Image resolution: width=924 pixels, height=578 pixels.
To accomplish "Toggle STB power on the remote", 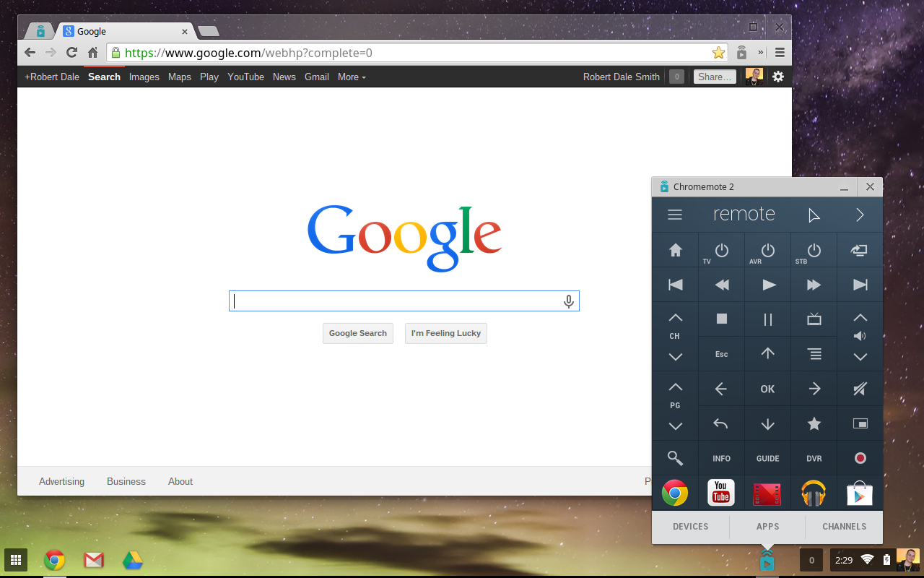I will pos(814,250).
